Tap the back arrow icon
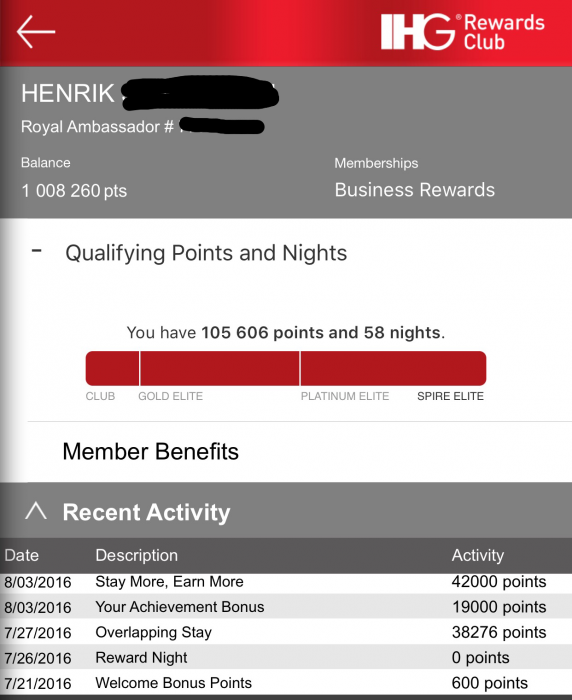572x700 pixels. tap(36, 32)
